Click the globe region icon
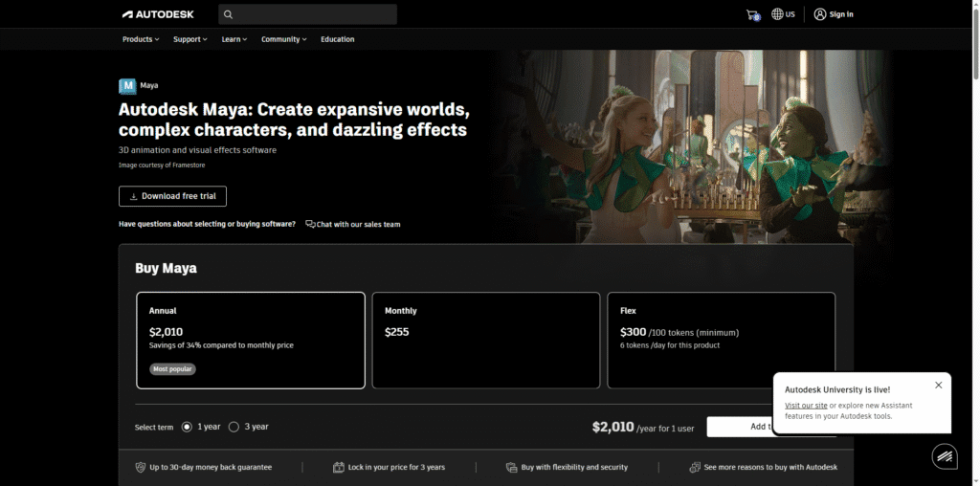This screenshot has height=486, width=980. point(777,13)
